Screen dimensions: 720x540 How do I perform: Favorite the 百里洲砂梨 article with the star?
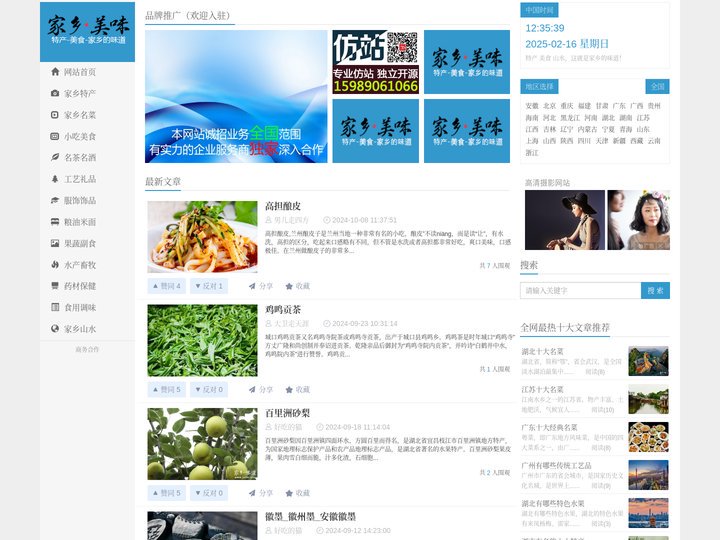pos(298,493)
